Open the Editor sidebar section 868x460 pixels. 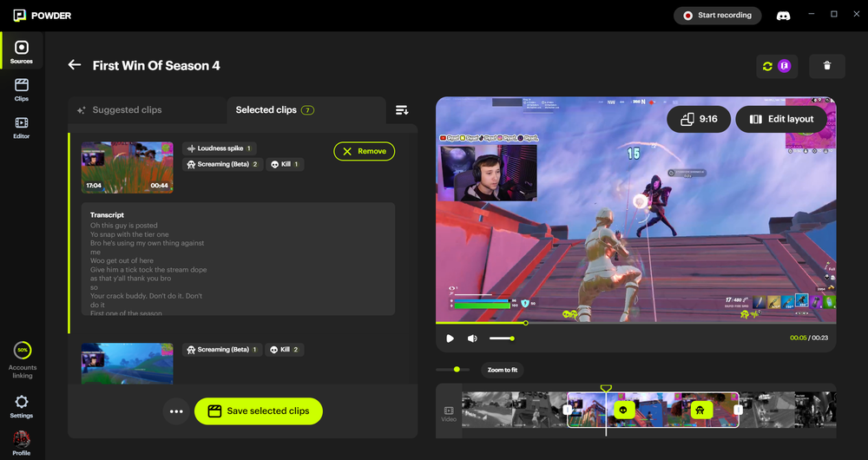point(22,127)
